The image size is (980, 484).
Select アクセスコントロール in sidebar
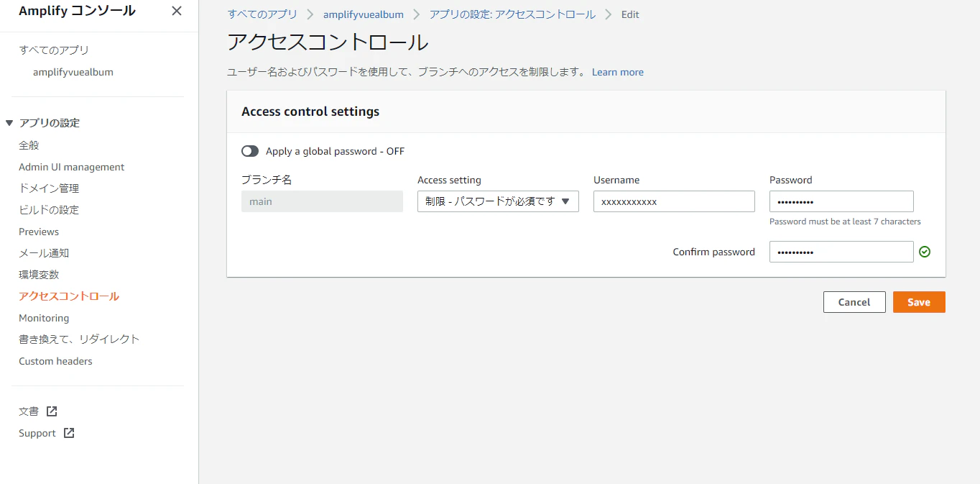click(x=69, y=296)
